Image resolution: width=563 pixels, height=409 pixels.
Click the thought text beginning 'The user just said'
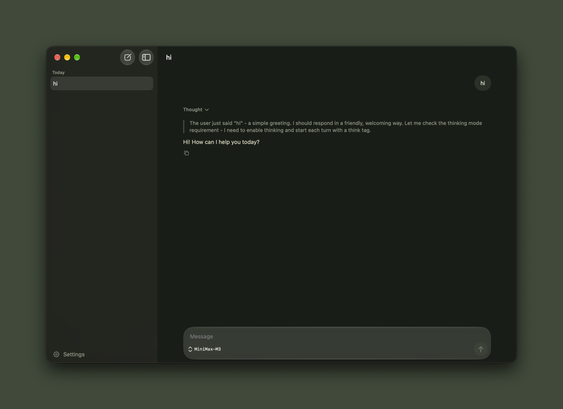pos(336,127)
